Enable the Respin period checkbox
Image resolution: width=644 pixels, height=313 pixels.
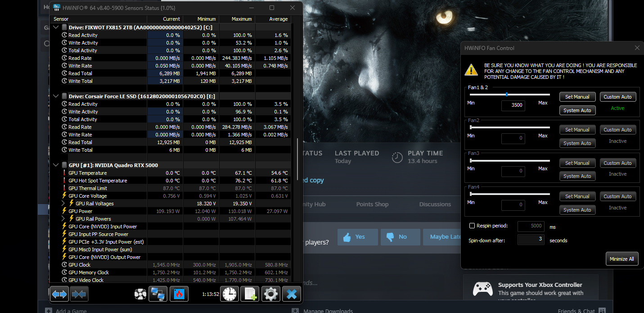point(472,226)
